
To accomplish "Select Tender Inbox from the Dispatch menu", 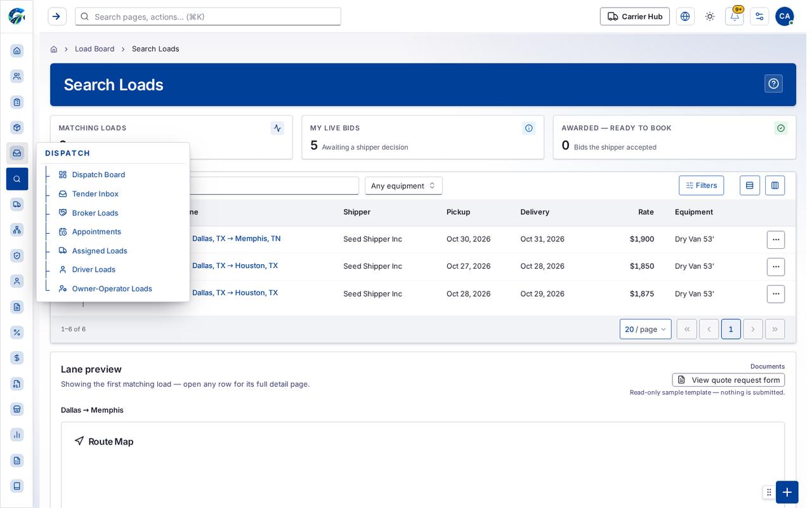I will tap(95, 194).
